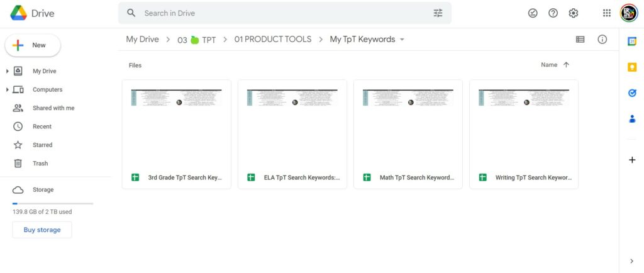The height and width of the screenshot is (273, 644).
Task: Click the 139.8 GB of 2 TB used text
Action: click(x=42, y=212)
